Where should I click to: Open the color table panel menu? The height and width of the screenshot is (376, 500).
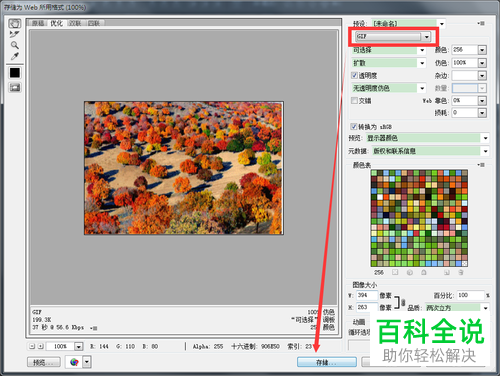click(x=481, y=165)
